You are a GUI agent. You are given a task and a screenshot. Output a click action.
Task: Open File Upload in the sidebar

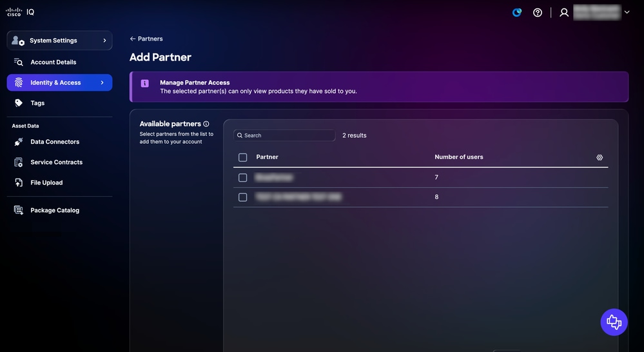[x=59, y=183]
